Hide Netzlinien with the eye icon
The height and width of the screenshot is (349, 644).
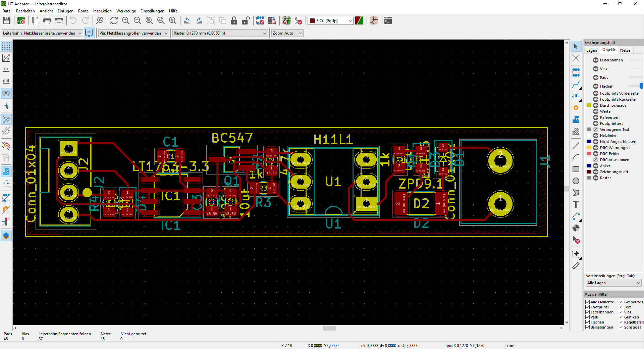pyautogui.click(x=596, y=136)
